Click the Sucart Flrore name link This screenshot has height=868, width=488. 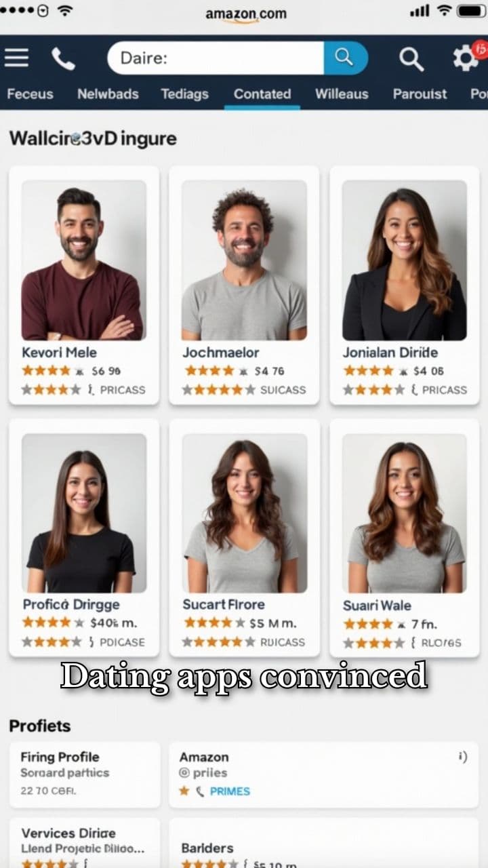coord(224,604)
